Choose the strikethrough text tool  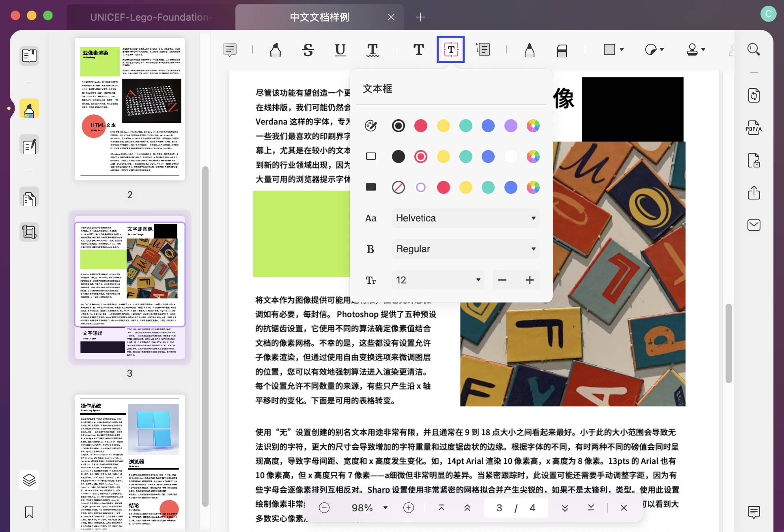(x=308, y=49)
